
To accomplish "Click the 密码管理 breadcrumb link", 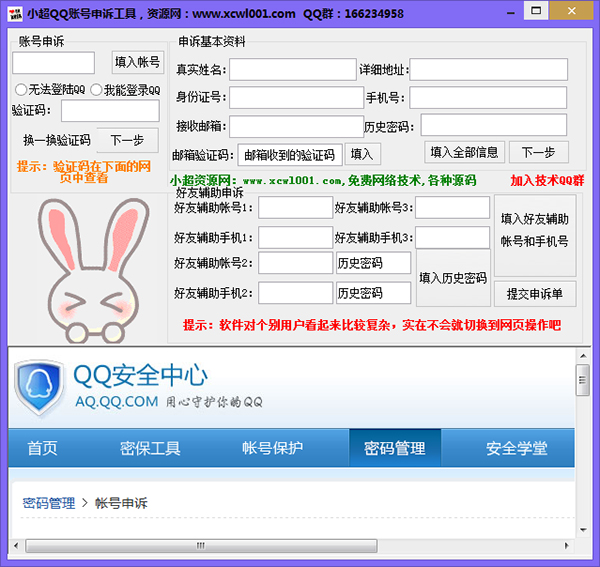I will coord(49,503).
